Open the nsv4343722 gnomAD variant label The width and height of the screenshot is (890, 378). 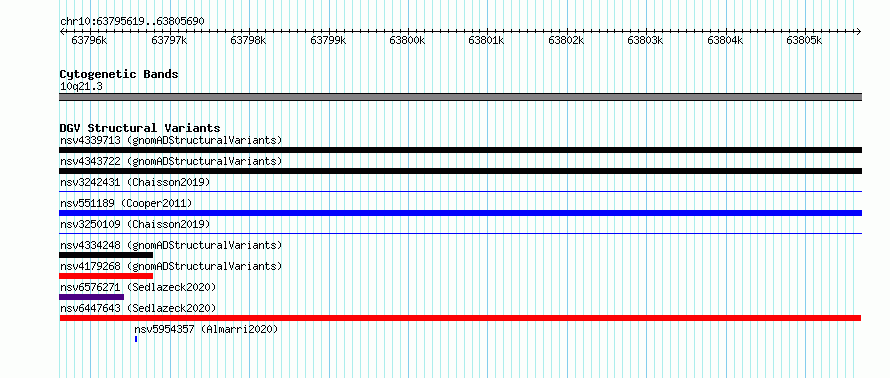tap(171, 161)
